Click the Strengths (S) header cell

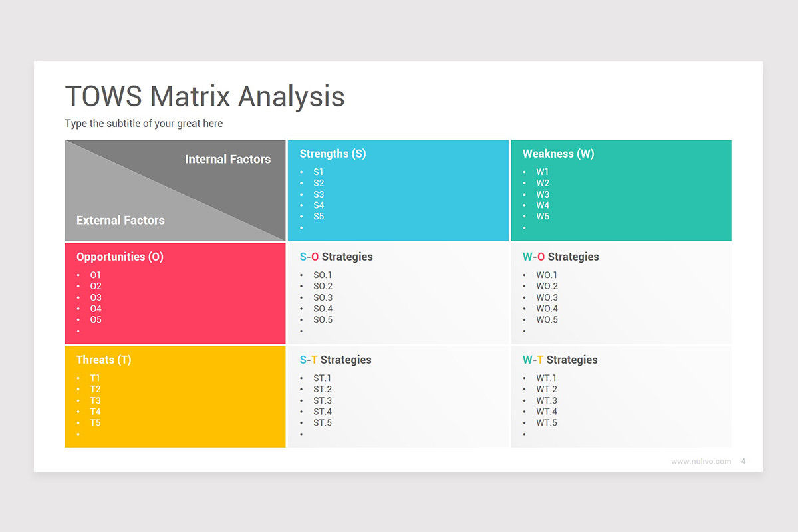pos(332,154)
